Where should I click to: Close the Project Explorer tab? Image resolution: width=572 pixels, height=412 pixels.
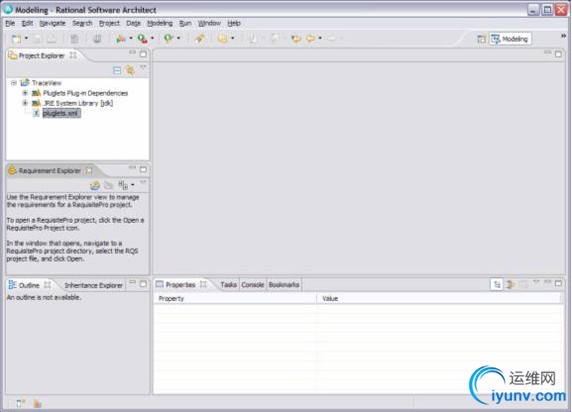coord(73,55)
